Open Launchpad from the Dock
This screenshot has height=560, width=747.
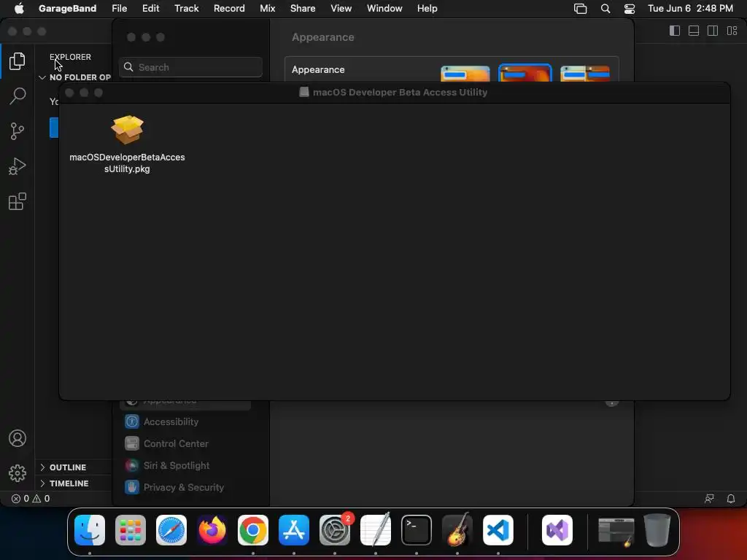click(x=131, y=530)
